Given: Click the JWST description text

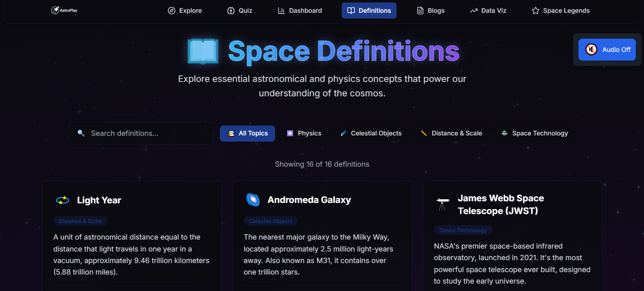Looking at the screenshot, I should (512, 263).
